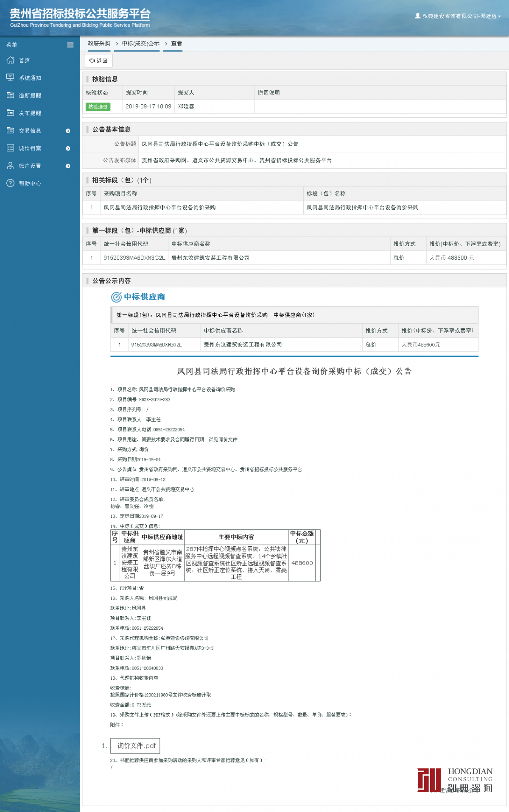Screen dimensions: 509x812
Task: Click the person icon beside 帐户设置
Action: tap(11, 166)
